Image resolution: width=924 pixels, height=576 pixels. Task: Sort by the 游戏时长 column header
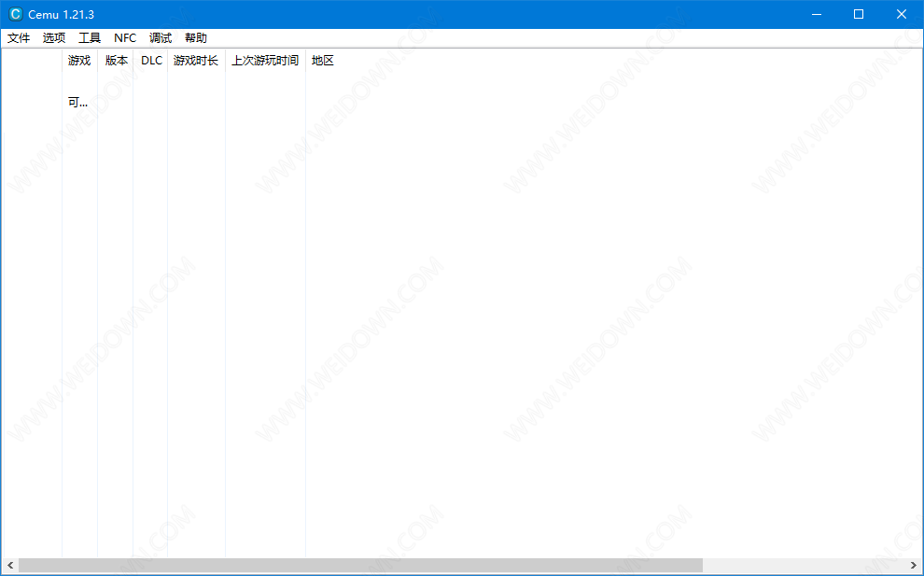196,61
